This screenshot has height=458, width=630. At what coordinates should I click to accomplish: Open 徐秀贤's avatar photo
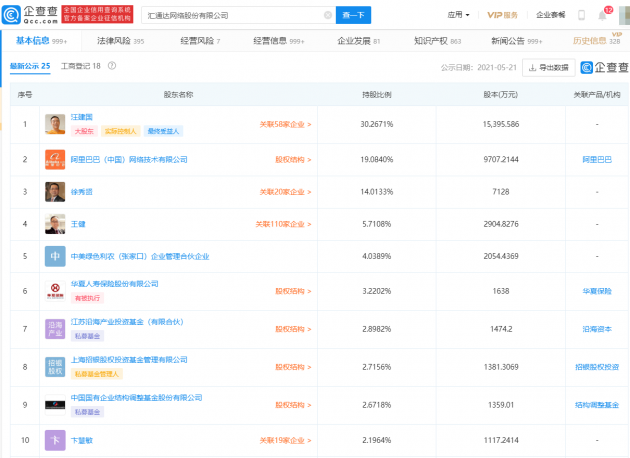pyautogui.click(x=55, y=192)
